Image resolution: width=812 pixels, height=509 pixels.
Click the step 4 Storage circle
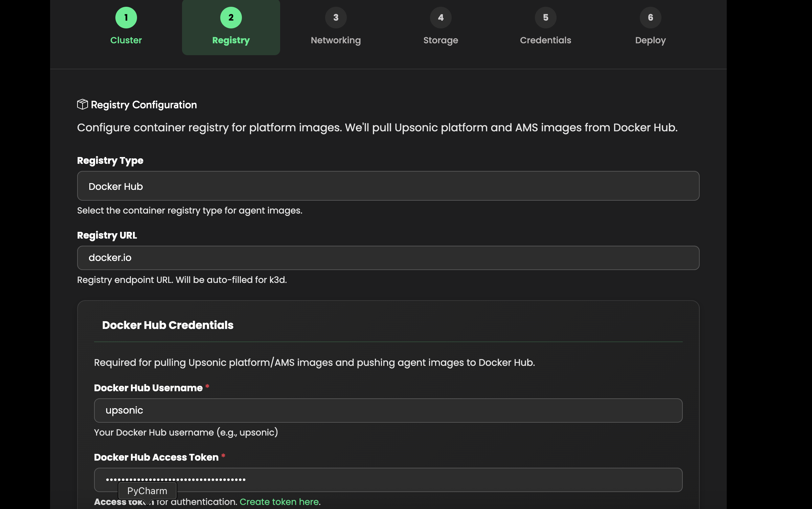(x=441, y=17)
